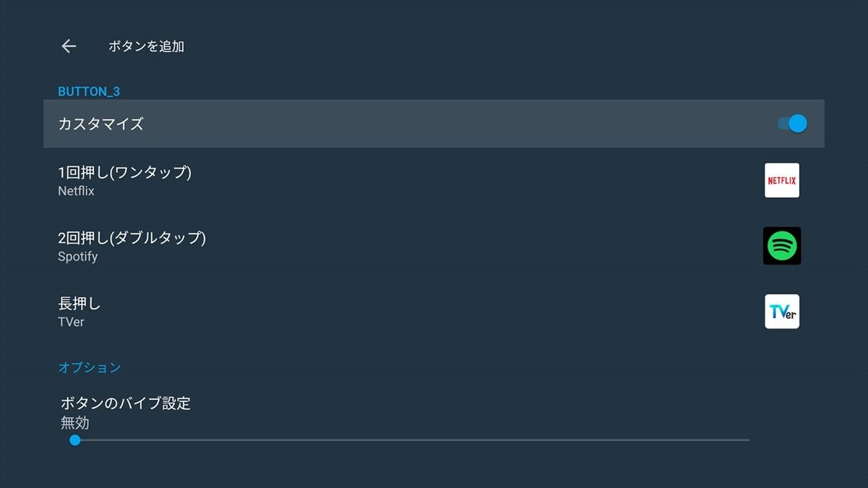The height and width of the screenshot is (488, 868).
Task: Click the far right end of vibration slider
Action: tap(748, 440)
